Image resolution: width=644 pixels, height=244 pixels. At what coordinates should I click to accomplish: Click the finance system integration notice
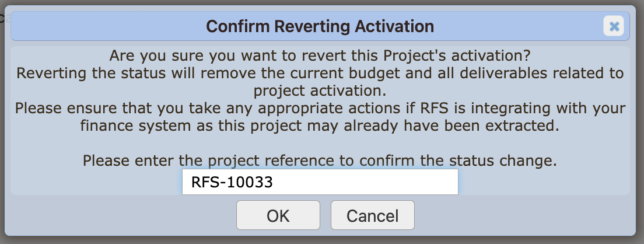click(x=320, y=117)
